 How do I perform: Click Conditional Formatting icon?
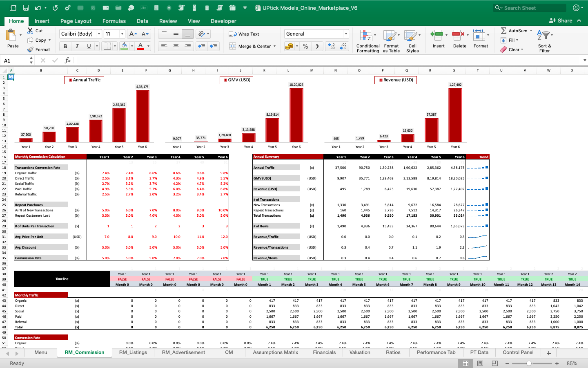pos(366,36)
